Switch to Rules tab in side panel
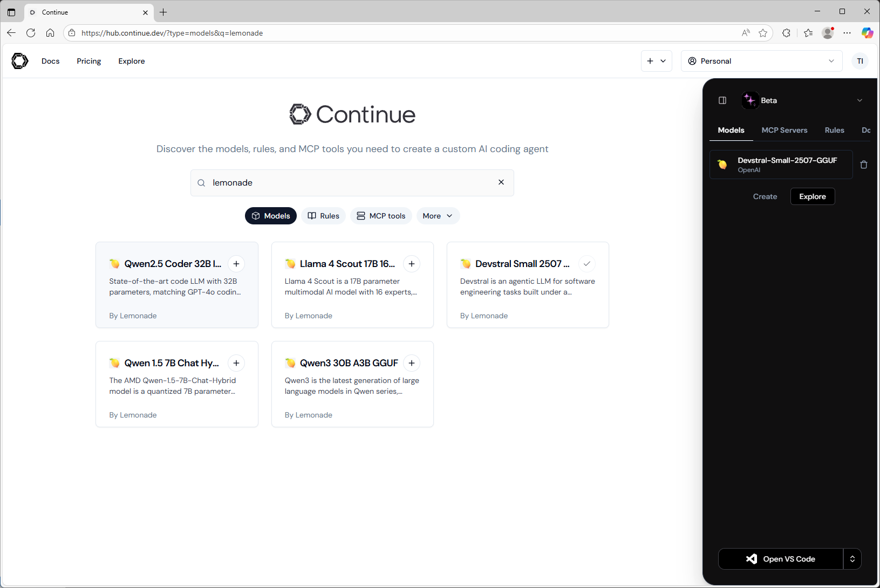Image resolution: width=880 pixels, height=588 pixels. tap(834, 130)
